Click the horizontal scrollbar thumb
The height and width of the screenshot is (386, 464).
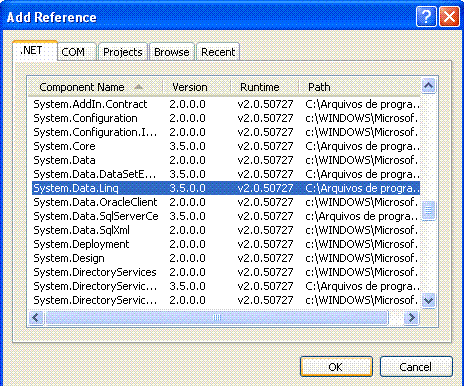click(217, 317)
